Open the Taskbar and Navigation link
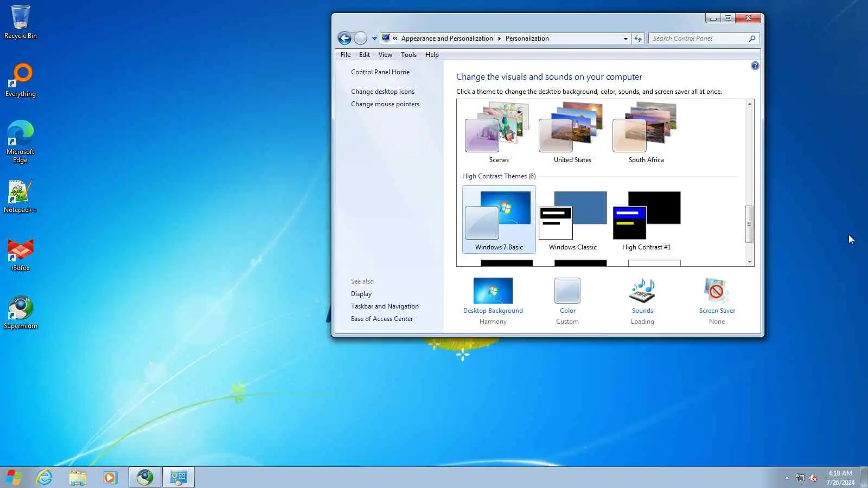The height and width of the screenshot is (488, 868). click(x=385, y=306)
